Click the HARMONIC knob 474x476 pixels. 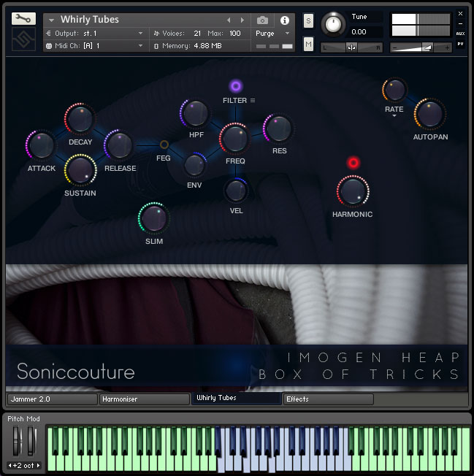353,191
